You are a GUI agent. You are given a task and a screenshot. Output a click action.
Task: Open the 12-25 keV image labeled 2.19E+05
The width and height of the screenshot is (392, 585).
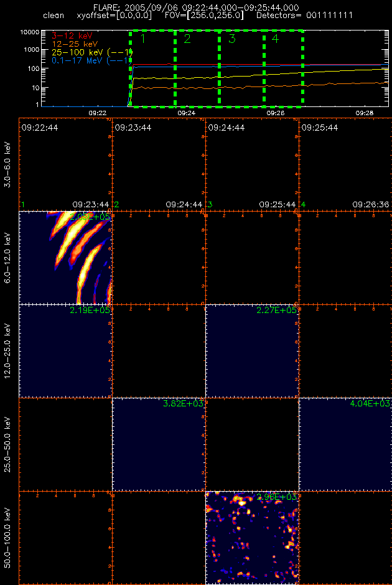[x=65, y=351]
